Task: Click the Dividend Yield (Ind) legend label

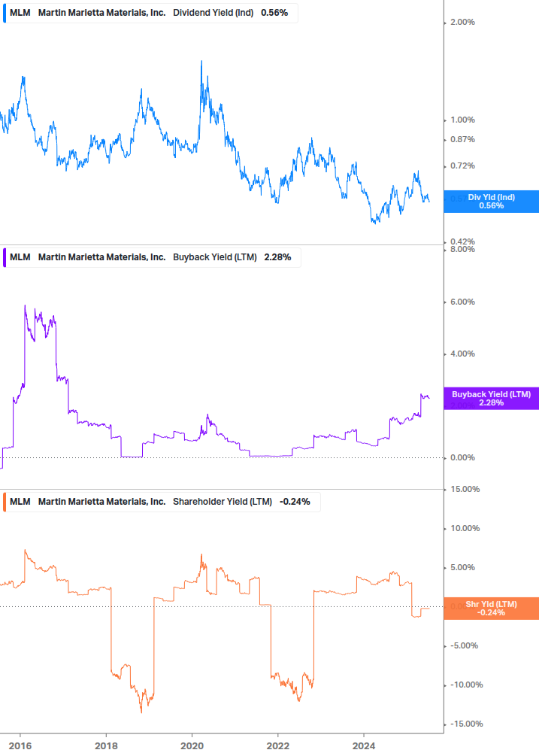Action: click(x=213, y=13)
